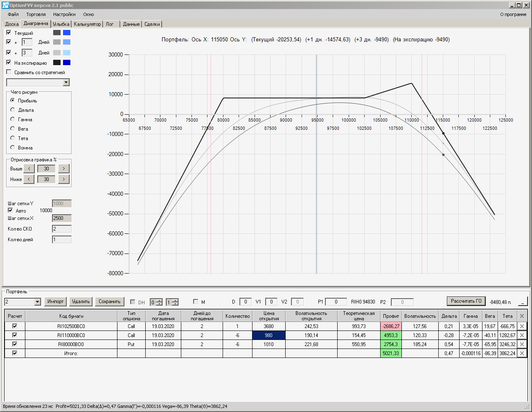Click the Сохранить button

(109, 301)
